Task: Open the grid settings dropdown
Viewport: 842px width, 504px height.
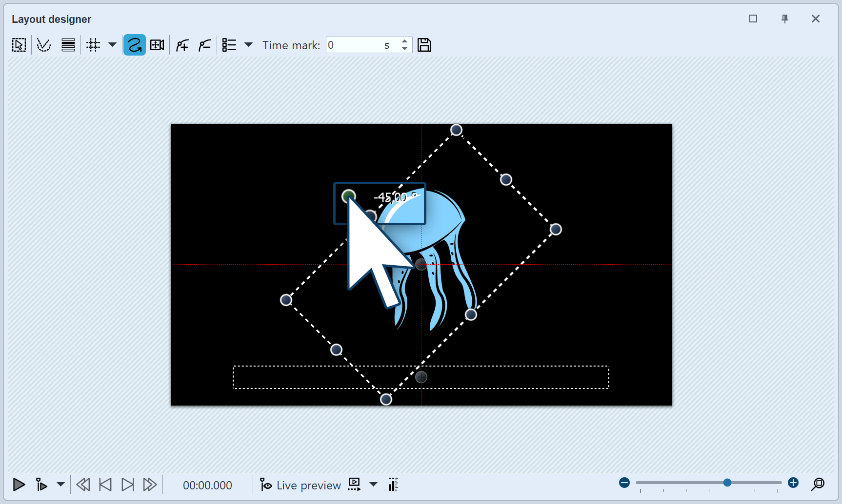Action: (x=113, y=44)
